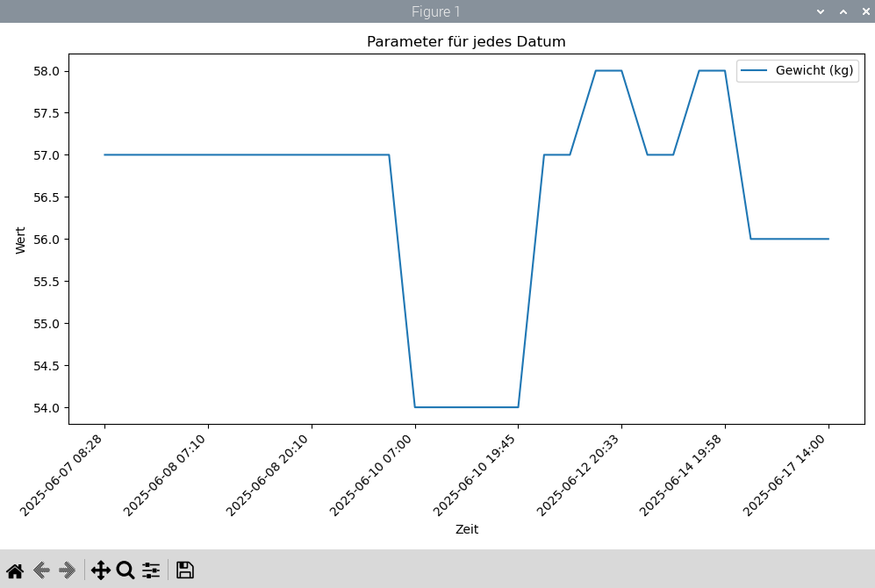Click the y-axis tick label '58.0'
The height and width of the screenshot is (588, 875).
coord(46,71)
